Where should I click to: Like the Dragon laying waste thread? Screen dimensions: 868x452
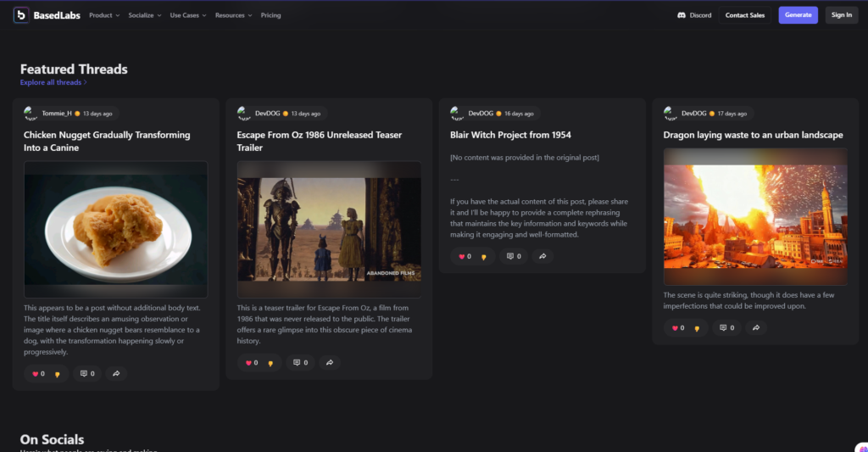click(675, 328)
